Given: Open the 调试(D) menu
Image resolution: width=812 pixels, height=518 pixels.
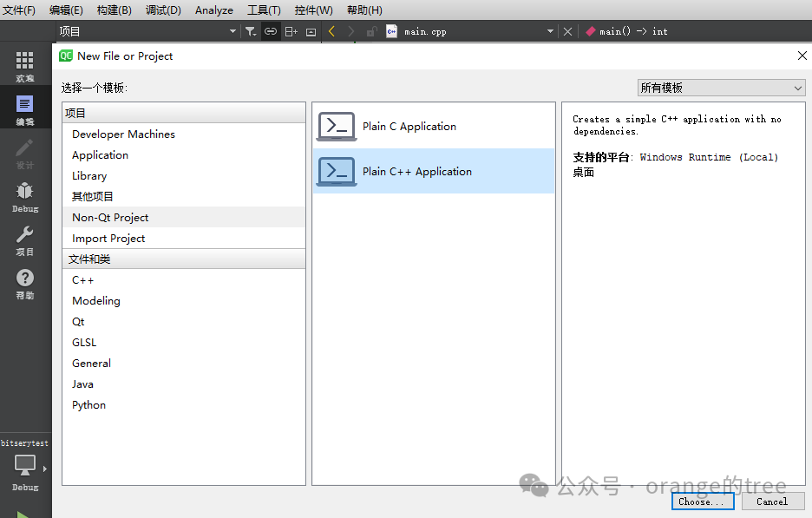Looking at the screenshot, I should 163,10.
